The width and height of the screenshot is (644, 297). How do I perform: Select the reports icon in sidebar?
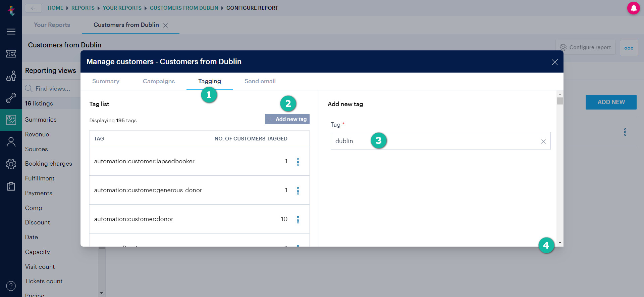click(11, 120)
